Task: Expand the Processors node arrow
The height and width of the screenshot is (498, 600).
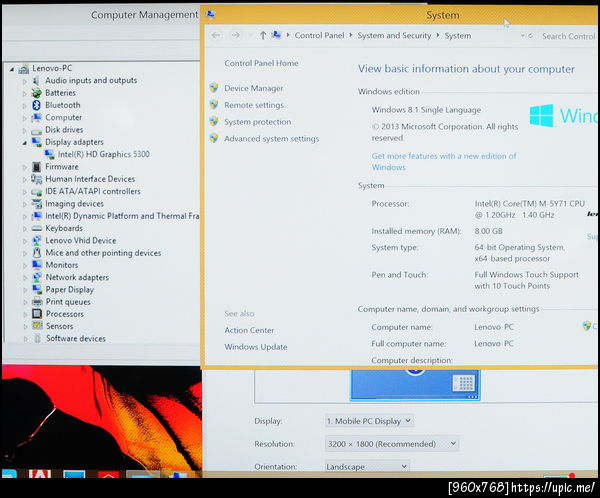Action: click(x=25, y=315)
